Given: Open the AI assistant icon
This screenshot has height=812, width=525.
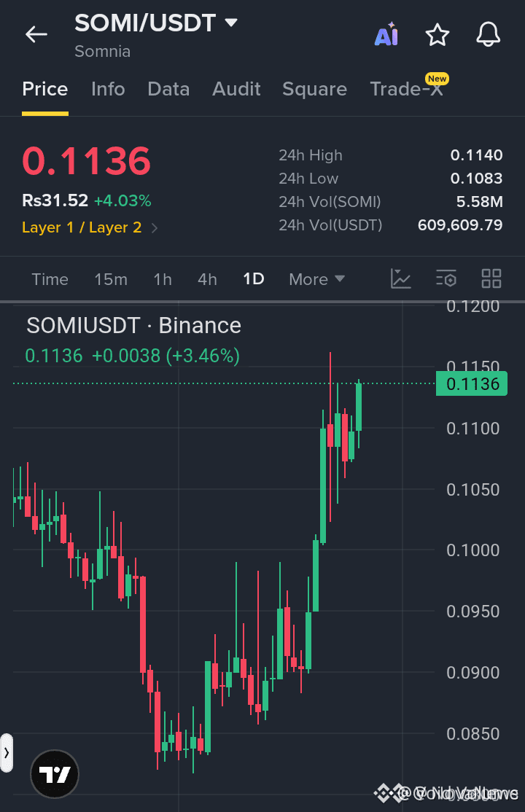Looking at the screenshot, I should point(386,34).
